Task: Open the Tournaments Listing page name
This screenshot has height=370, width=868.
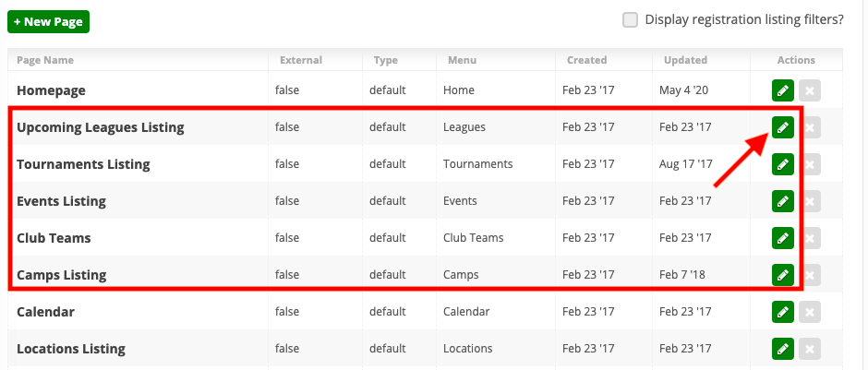Action: pyautogui.click(x=83, y=164)
